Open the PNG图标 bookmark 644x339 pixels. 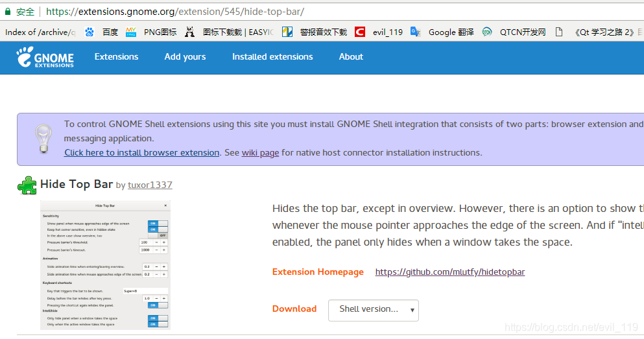[x=151, y=32]
